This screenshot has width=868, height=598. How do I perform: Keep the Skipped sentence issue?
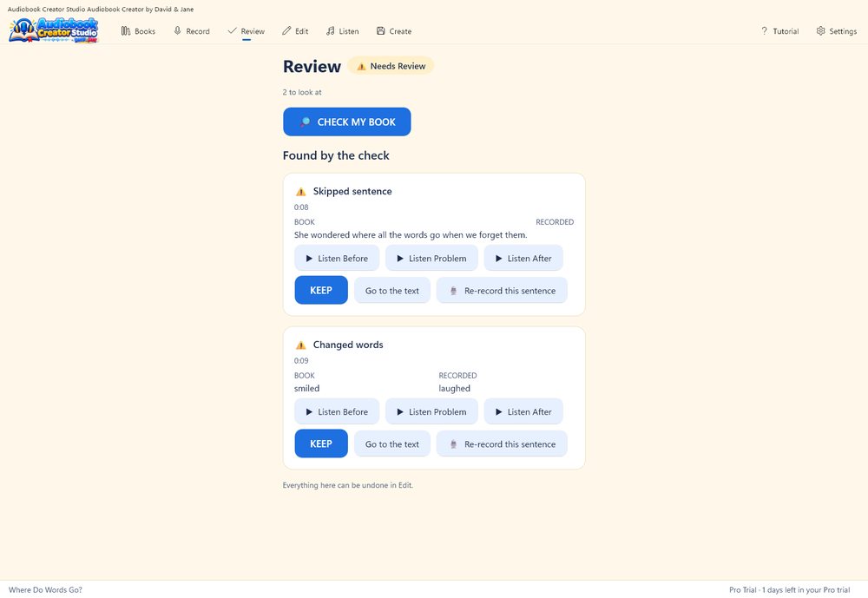[x=321, y=290]
